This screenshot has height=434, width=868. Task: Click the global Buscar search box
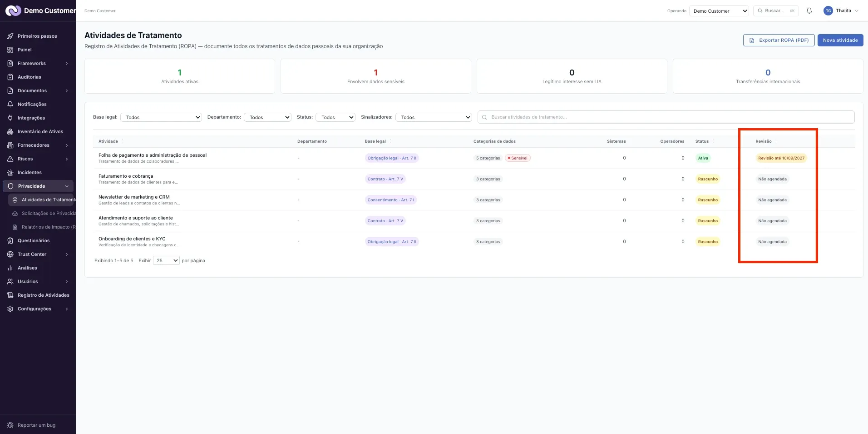[x=776, y=11]
